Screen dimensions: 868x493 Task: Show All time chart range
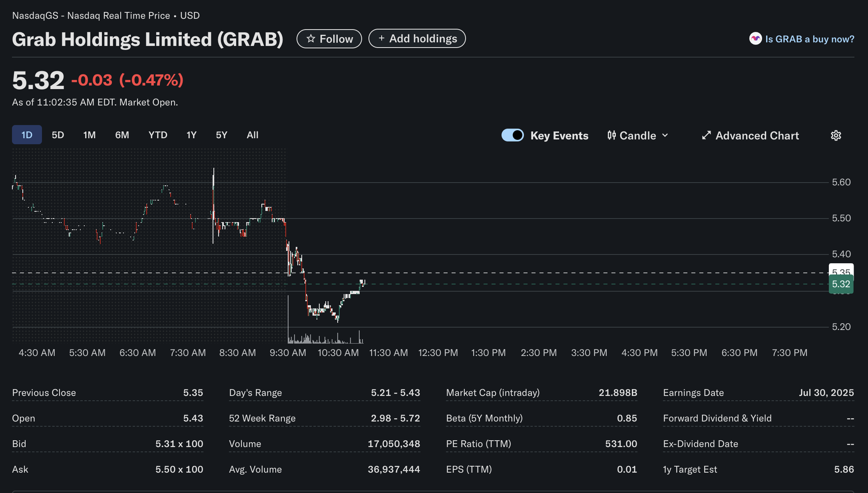pos(253,135)
